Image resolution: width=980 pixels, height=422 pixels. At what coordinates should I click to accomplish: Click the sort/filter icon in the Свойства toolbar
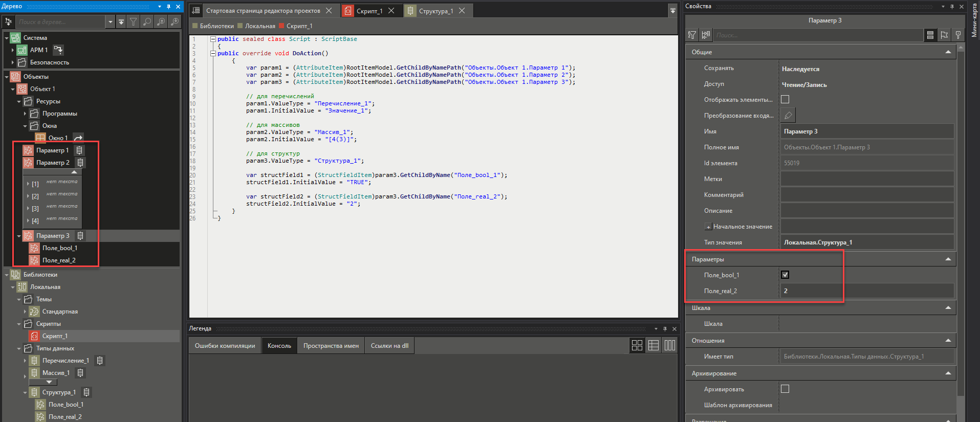(x=692, y=35)
